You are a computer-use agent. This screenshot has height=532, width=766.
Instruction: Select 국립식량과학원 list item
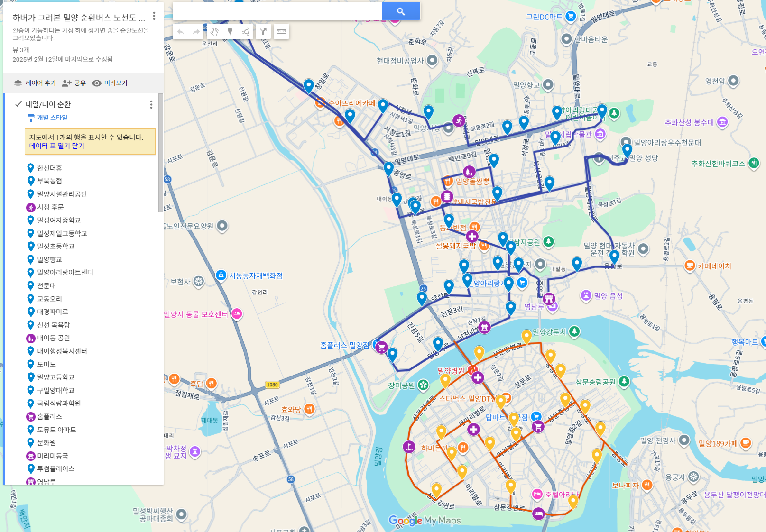coord(59,404)
